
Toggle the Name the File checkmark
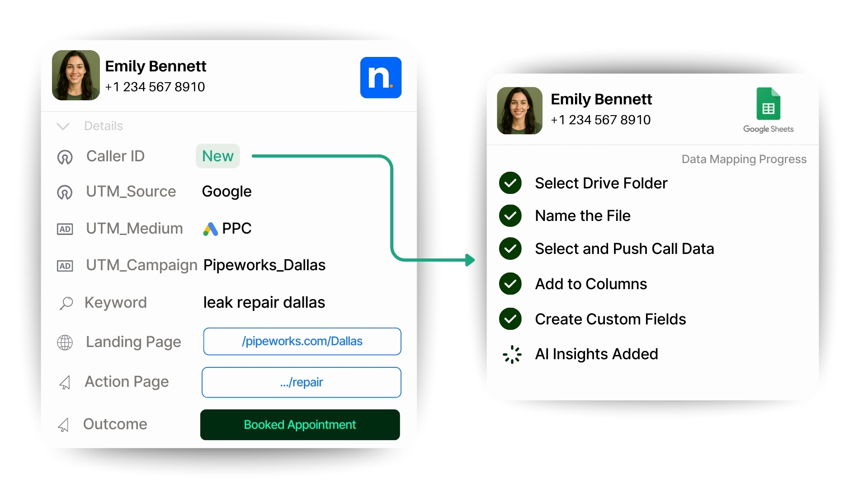510,216
